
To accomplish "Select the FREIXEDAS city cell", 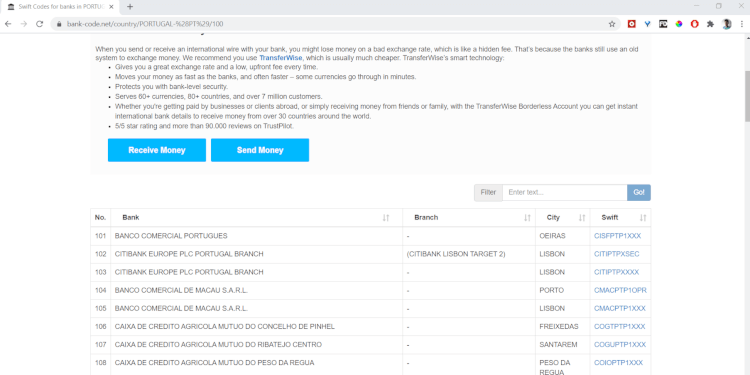I will [x=562, y=327].
